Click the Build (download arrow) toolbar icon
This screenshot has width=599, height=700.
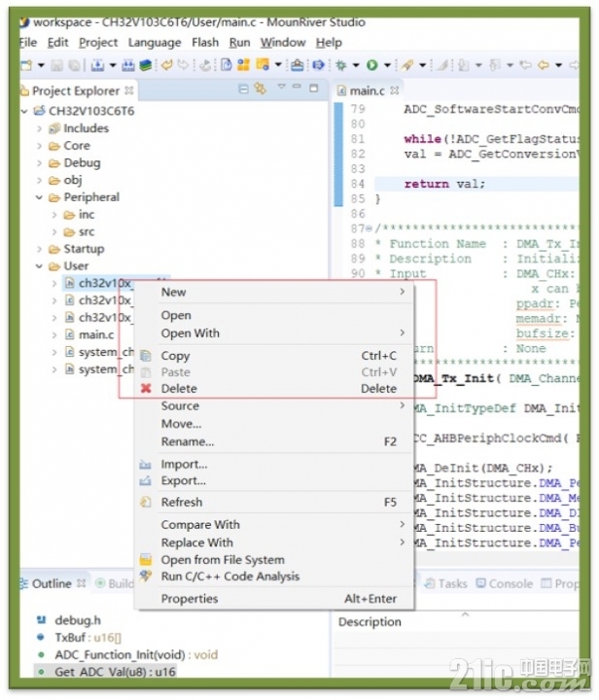coord(97,66)
